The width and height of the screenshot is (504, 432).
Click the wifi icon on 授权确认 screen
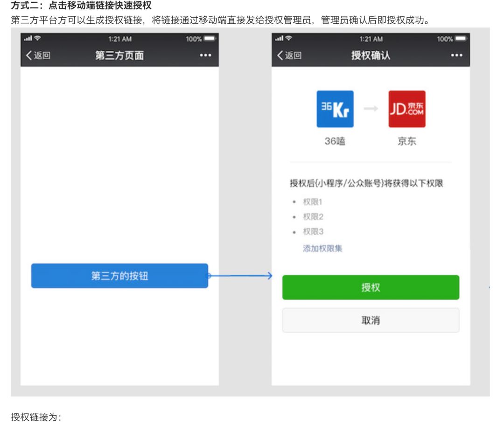click(289, 38)
